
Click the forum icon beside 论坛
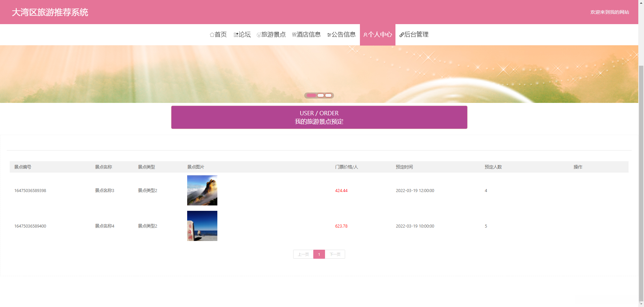pos(236,35)
